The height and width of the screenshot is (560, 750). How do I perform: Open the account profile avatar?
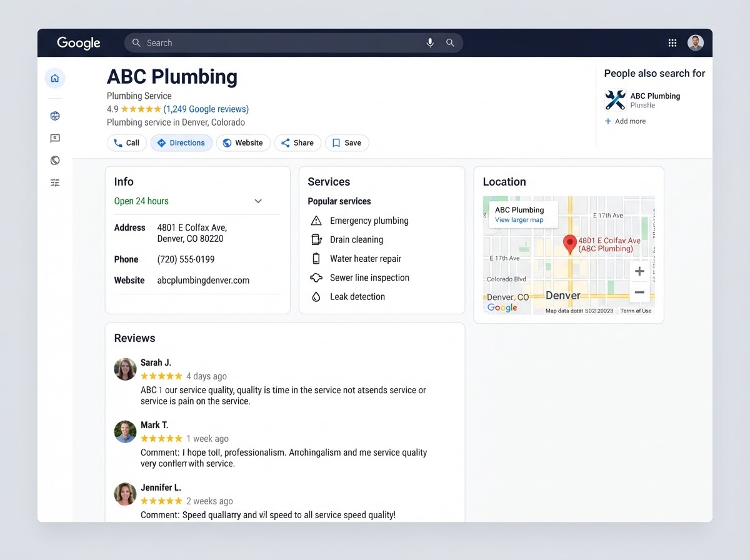(696, 42)
